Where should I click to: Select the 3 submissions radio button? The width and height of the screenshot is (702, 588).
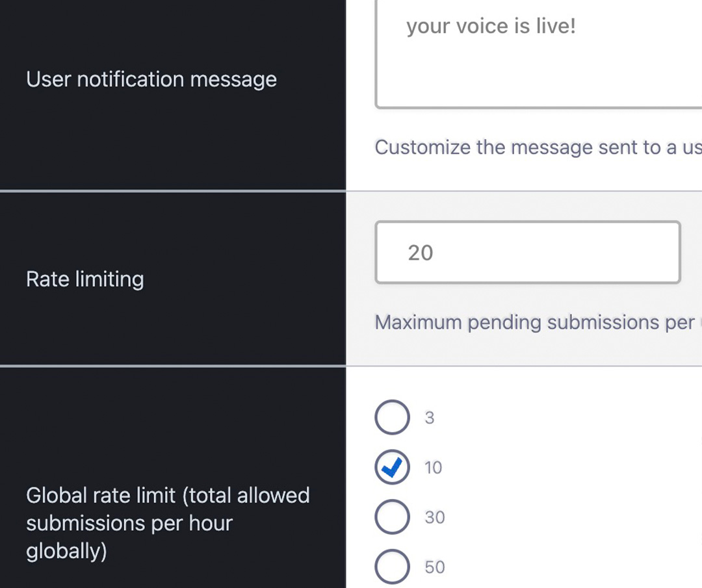point(392,418)
